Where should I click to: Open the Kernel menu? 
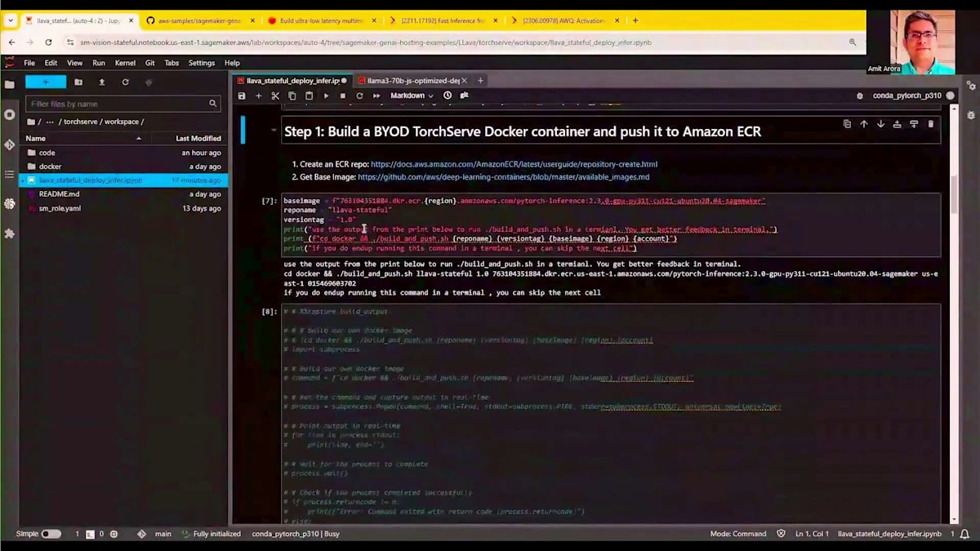125,63
